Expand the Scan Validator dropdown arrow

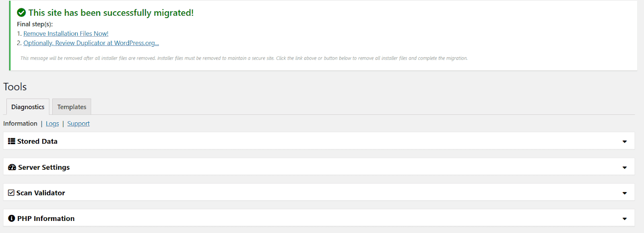(x=624, y=193)
